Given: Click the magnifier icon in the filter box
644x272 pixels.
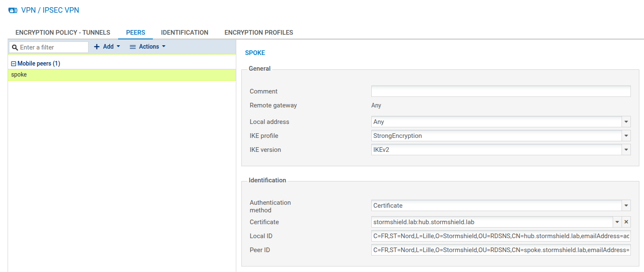Looking at the screenshot, I should click(x=15, y=47).
